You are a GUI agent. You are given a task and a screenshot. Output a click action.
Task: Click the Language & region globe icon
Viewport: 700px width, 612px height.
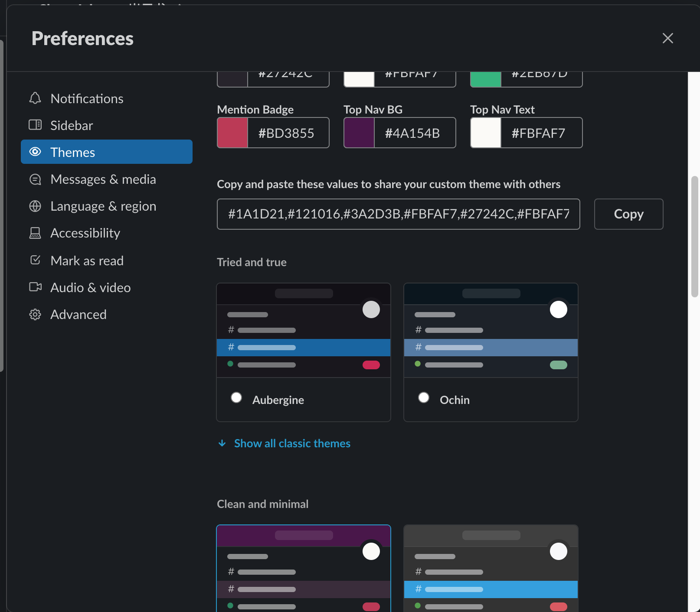tap(35, 206)
